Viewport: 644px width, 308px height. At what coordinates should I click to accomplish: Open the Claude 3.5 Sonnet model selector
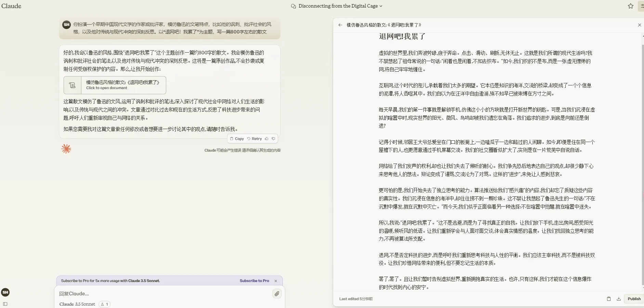click(77, 304)
